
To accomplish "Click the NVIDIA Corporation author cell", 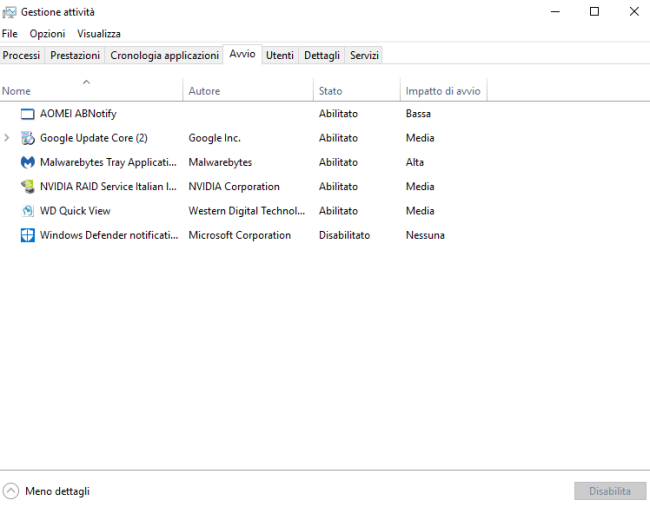I will 234,187.
